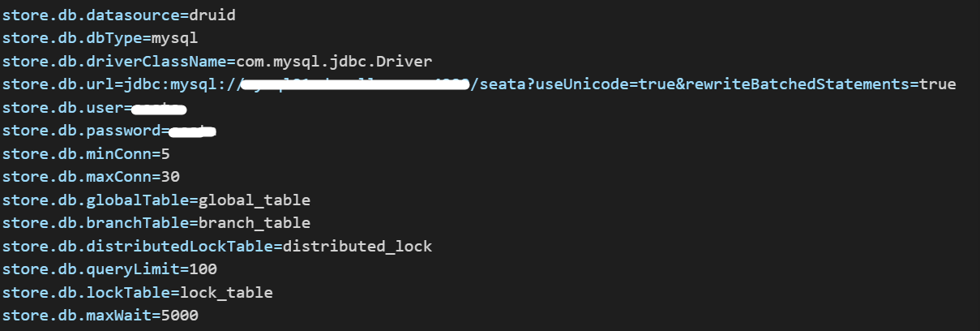Click the maxWait value 5000
Image resolution: width=980 pixels, height=331 pixels.
click(x=179, y=315)
